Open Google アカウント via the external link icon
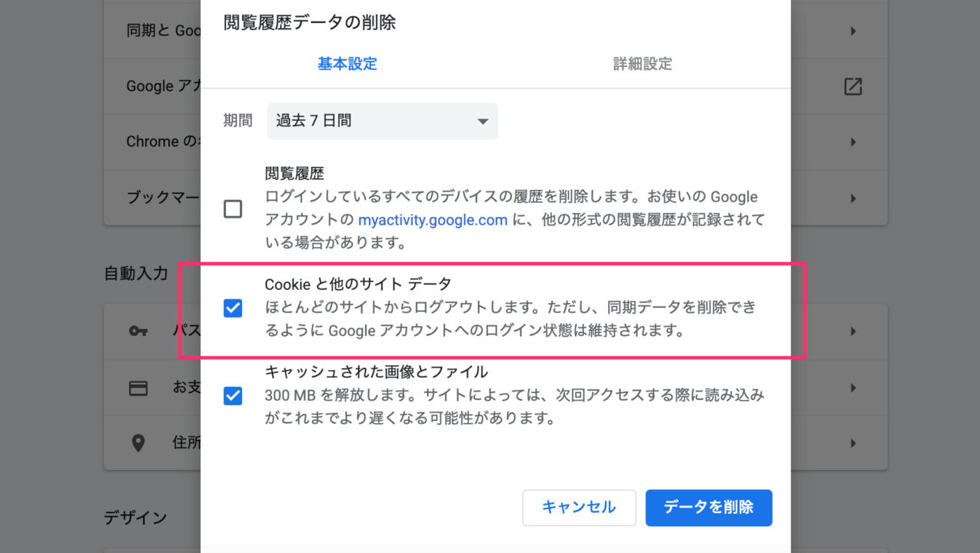The width and height of the screenshot is (980, 553). [853, 87]
